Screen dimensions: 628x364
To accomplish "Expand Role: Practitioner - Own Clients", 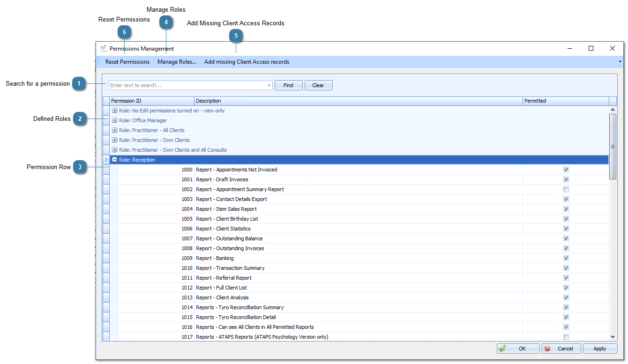I will (115, 140).
